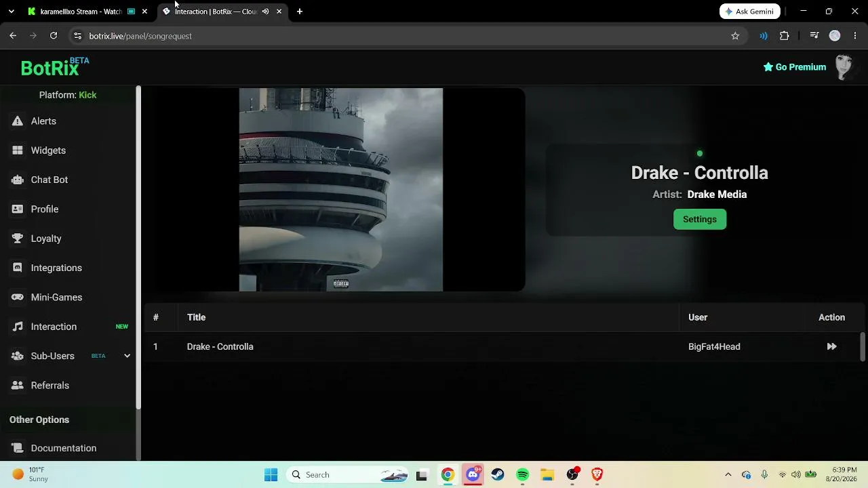Click the media control icon in toolbar
This screenshot has width=868, height=488.
(x=814, y=36)
